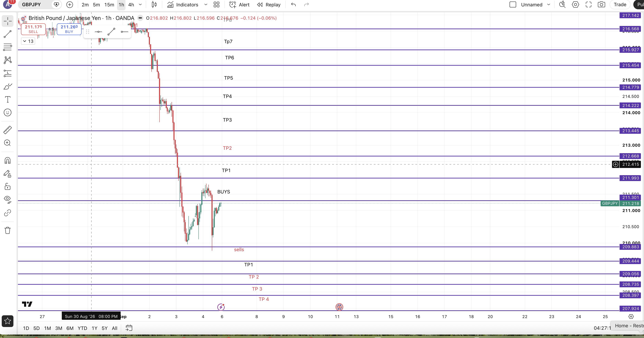644x338 pixels.
Task: Start bar Replay mode
Action: click(269, 4)
